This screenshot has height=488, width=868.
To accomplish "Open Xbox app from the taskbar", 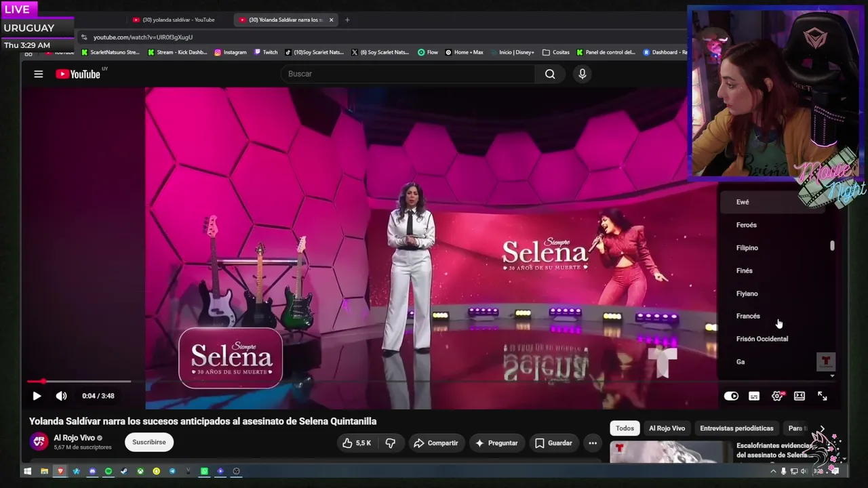I will pyautogui.click(x=140, y=471).
